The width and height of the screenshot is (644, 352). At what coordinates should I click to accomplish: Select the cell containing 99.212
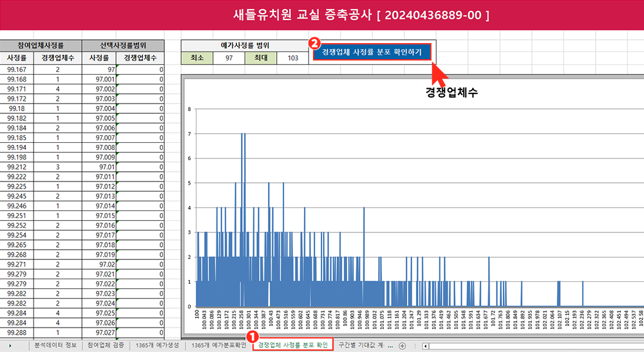(x=17, y=167)
